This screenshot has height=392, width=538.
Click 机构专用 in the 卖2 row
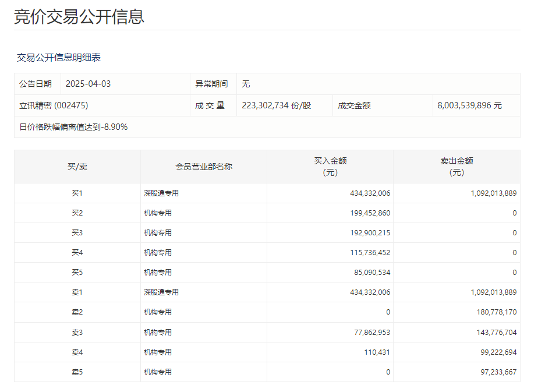pos(158,312)
